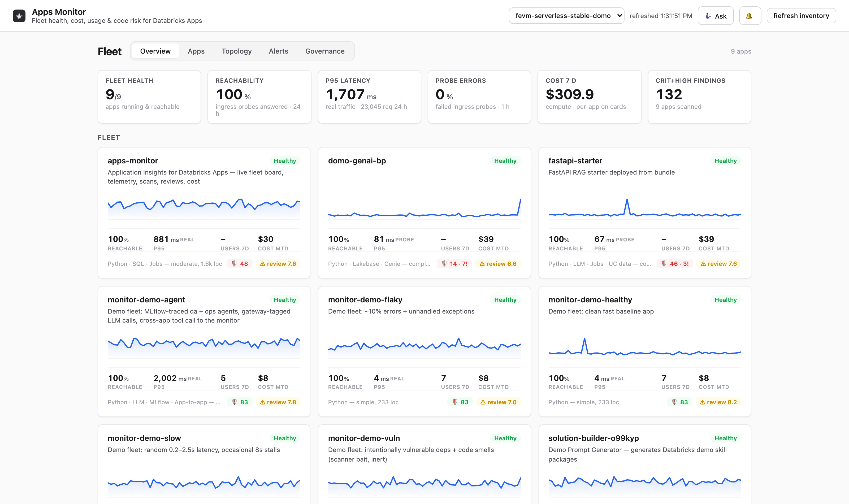Click the Healthy status badge on apps-monitor
This screenshot has width=849, height=504.
coord(285,161)
